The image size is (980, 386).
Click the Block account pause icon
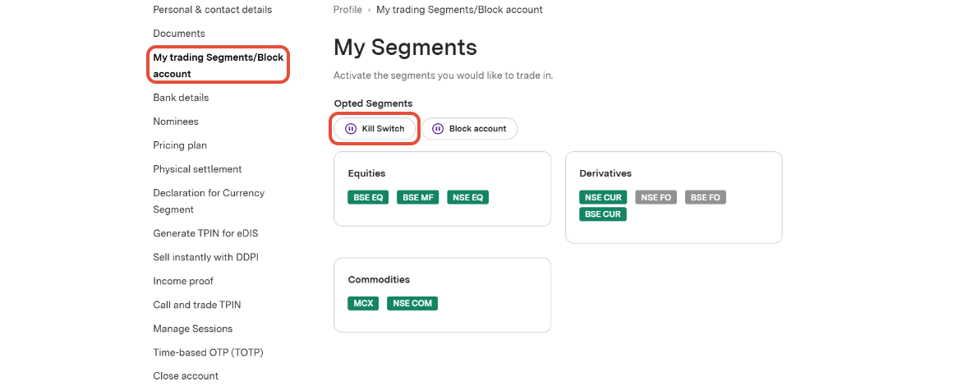pos(438,129)
